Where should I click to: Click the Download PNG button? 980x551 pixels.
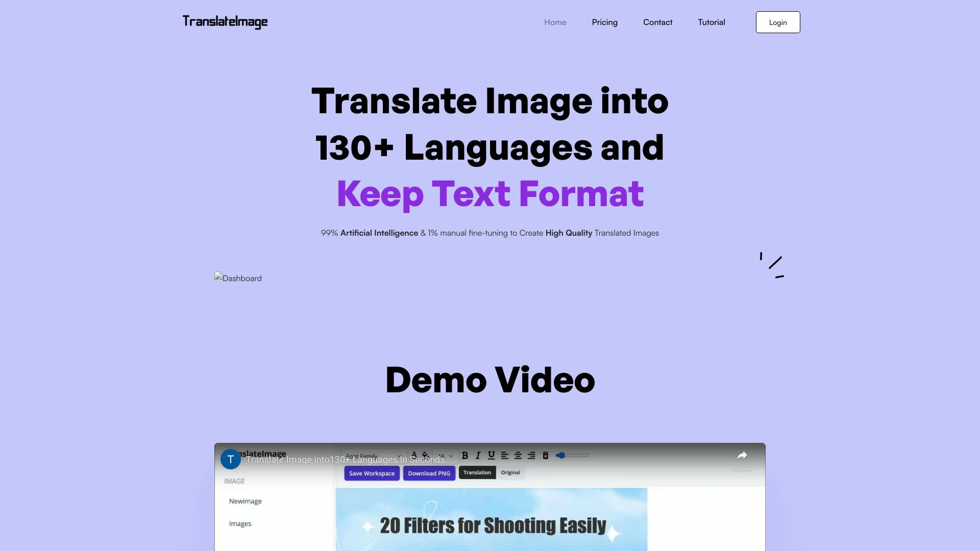(x=429, y=471)
